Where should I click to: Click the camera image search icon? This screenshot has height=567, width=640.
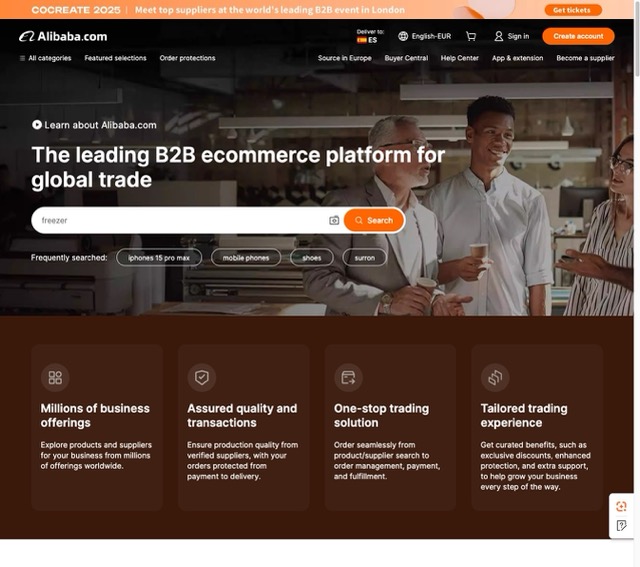pyautogui.click(x=334, y=220)
